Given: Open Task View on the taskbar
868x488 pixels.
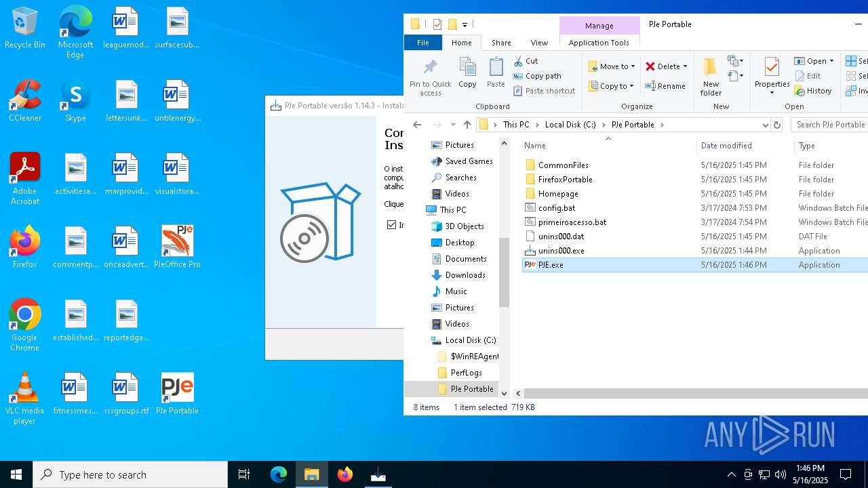Looking at the screenshot, I should pos(244,474).
